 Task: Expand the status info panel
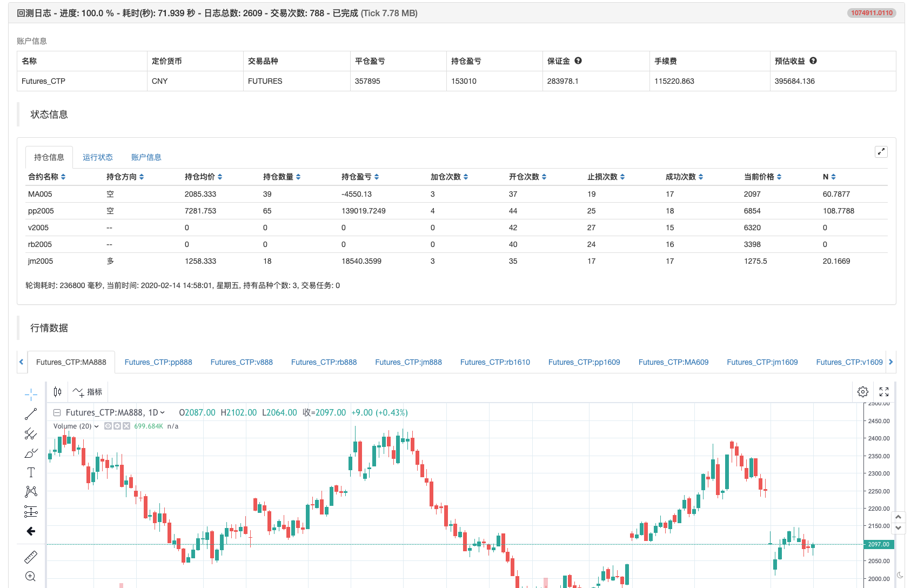click(x=881, y=152)
